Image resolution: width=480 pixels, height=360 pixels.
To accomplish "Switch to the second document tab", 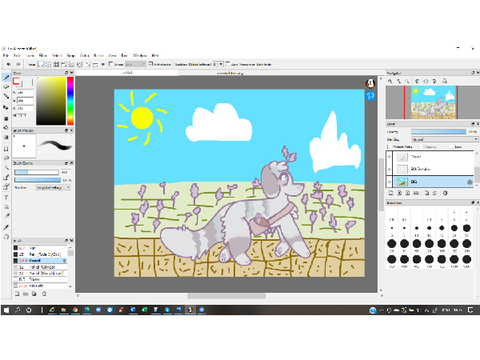I will coord(230,73).
